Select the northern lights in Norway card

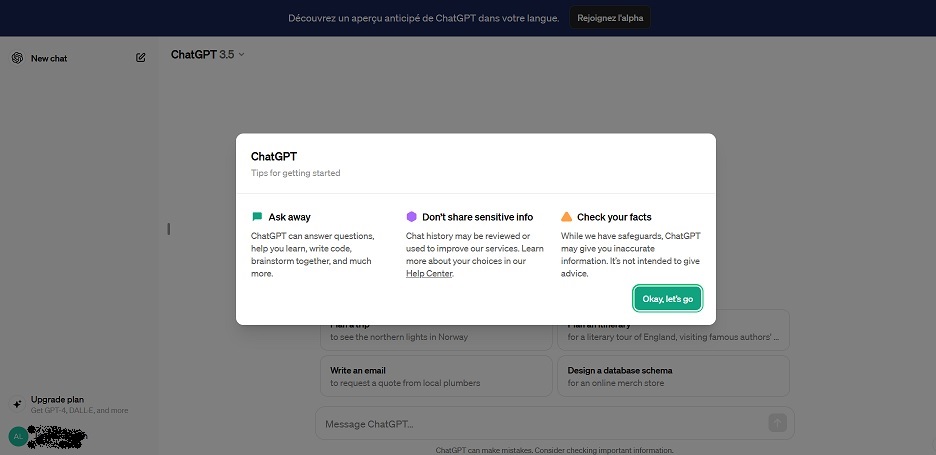click(x=436, y=330)
